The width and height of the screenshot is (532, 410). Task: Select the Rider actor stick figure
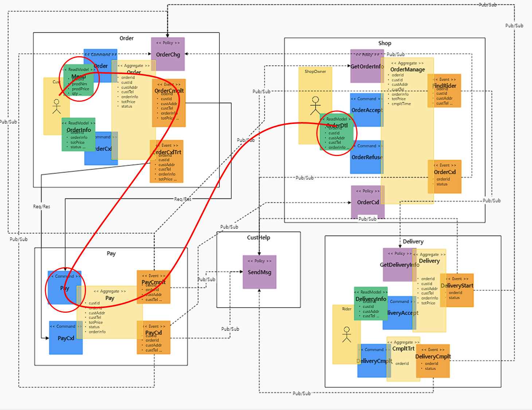tap(347, 335)
